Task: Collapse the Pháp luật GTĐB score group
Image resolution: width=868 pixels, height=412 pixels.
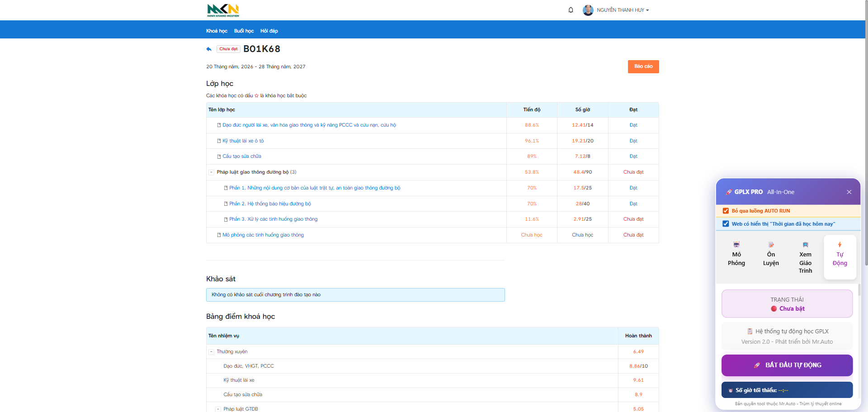Action: tap(218, 409)
